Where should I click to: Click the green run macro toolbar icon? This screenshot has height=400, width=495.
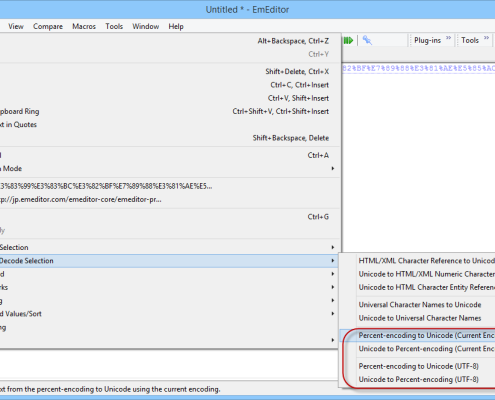pos(348,40)
